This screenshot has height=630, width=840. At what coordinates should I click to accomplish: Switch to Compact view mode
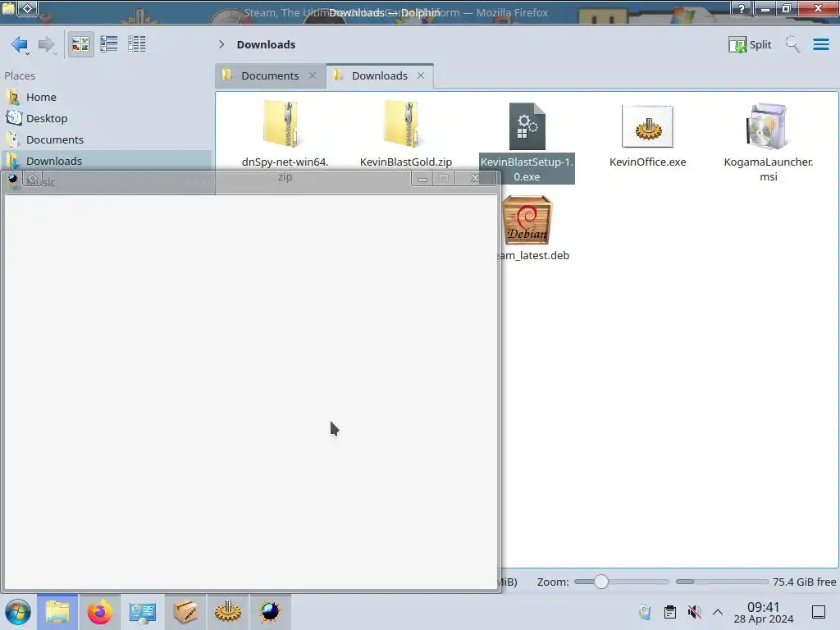(109, 44)
